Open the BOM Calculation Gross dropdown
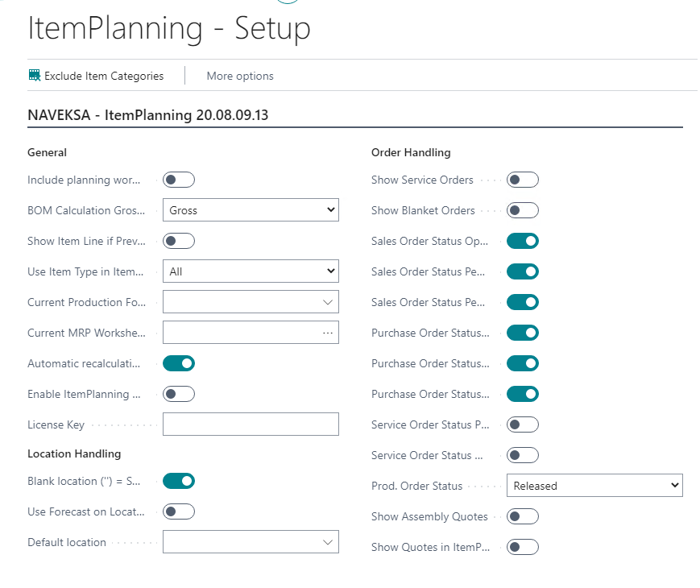Screen dimensions: 700x588 (251, 209)
